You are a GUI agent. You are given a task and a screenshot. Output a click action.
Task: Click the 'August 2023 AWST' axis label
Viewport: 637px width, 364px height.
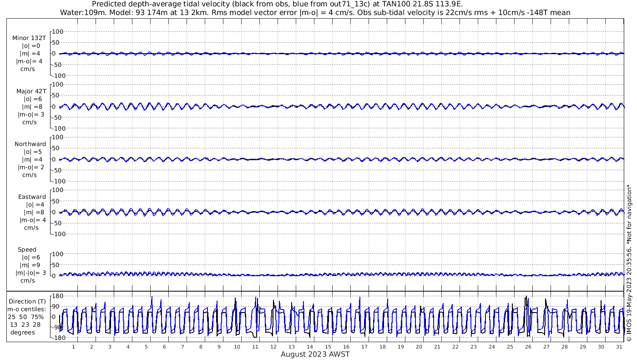point(315,354)
